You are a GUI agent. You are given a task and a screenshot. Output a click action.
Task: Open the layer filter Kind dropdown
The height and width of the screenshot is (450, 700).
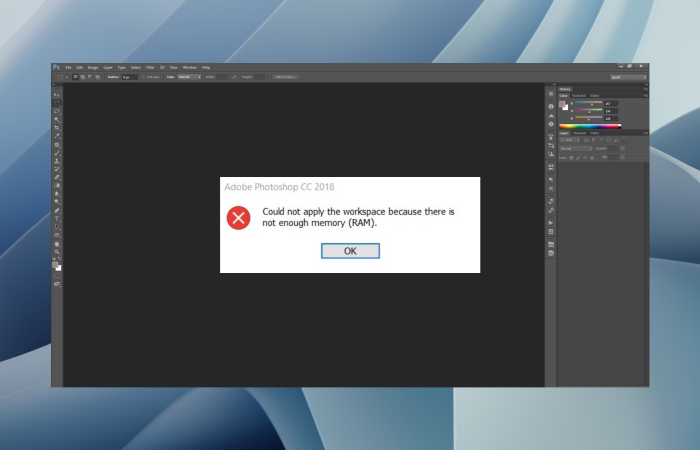click(x=570, y=140)
